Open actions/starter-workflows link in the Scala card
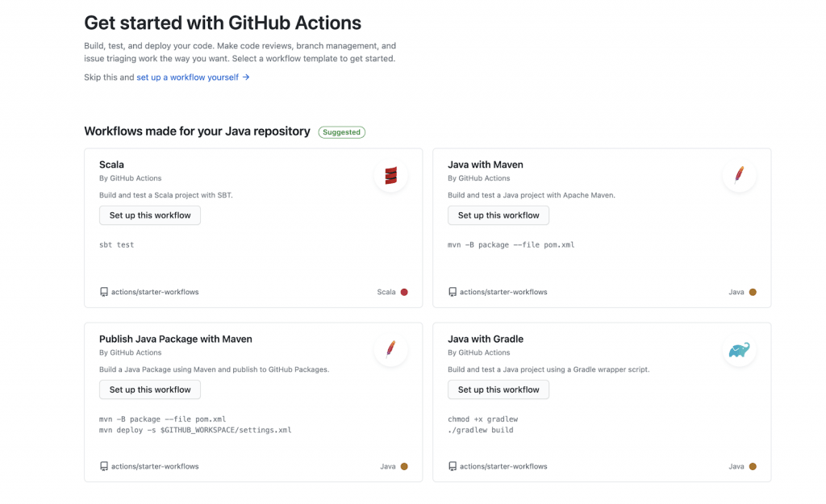826x504 pixels. coord(155,292)
